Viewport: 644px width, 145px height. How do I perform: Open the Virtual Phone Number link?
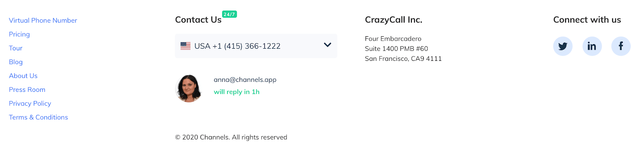click(43, 21)
